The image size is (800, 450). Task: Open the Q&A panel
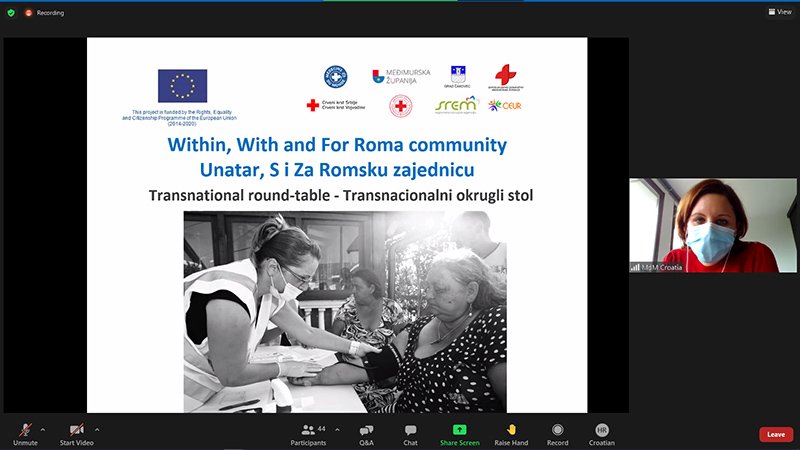coord(366,435)
